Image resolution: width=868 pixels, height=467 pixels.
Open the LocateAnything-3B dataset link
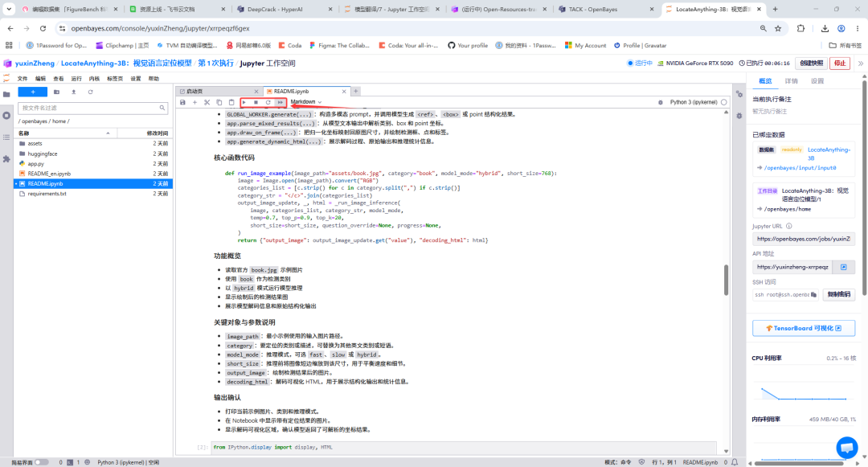829,154
